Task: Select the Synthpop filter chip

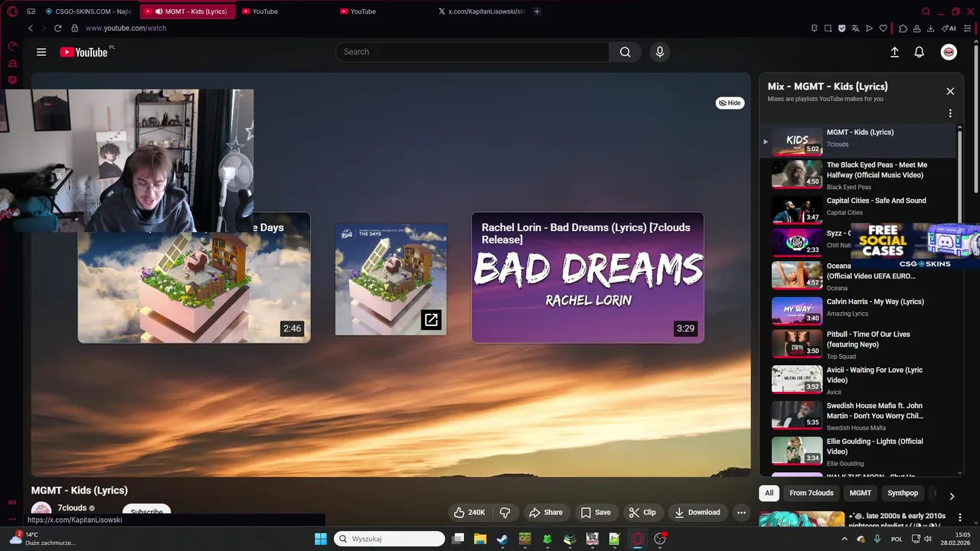Action: 903,493
